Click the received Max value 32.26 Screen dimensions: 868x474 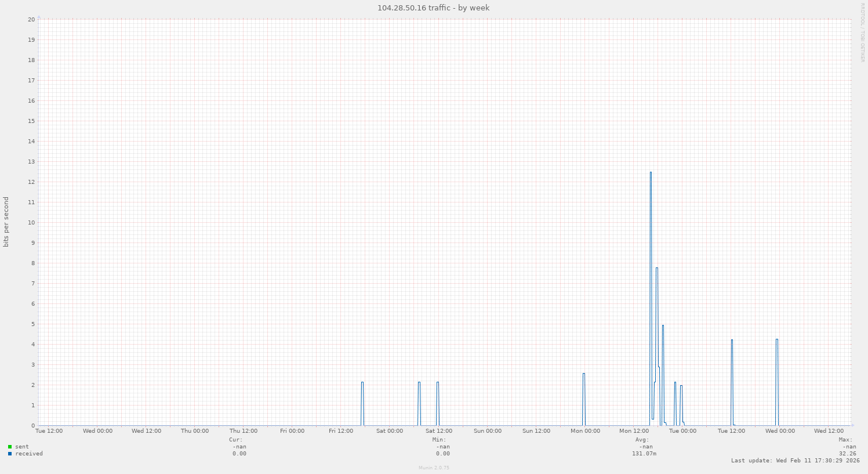tap(847, 454)
